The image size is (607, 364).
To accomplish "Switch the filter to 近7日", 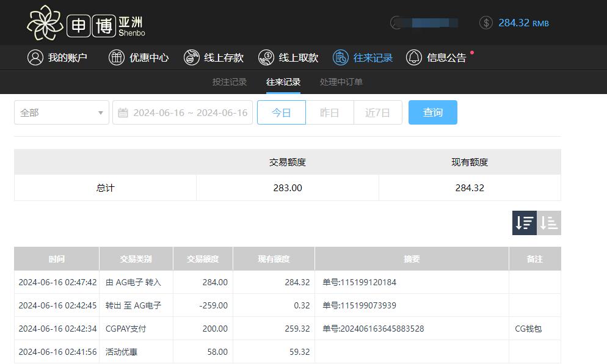I will click(x=378, y=112).
